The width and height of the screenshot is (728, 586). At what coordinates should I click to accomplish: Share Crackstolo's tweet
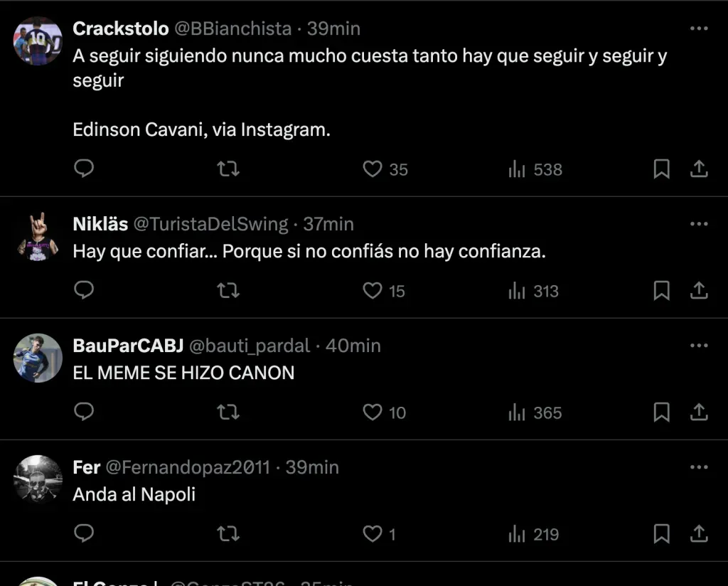699,169
